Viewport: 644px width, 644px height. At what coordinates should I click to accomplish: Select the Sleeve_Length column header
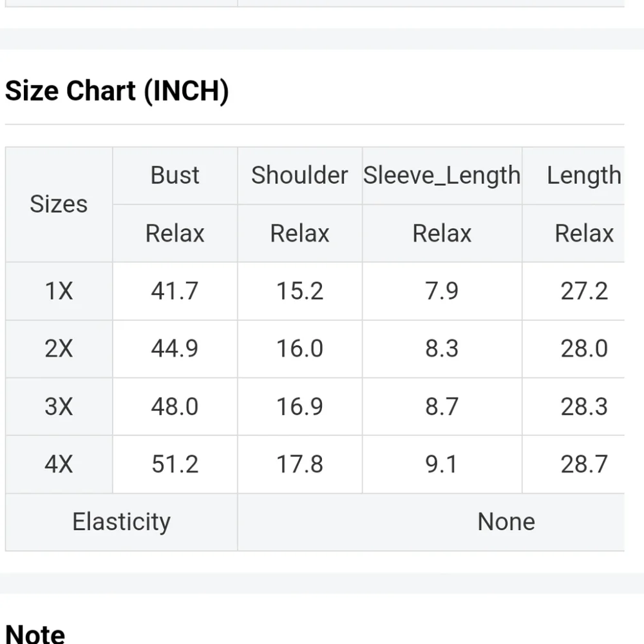click(x=442, y=175)
